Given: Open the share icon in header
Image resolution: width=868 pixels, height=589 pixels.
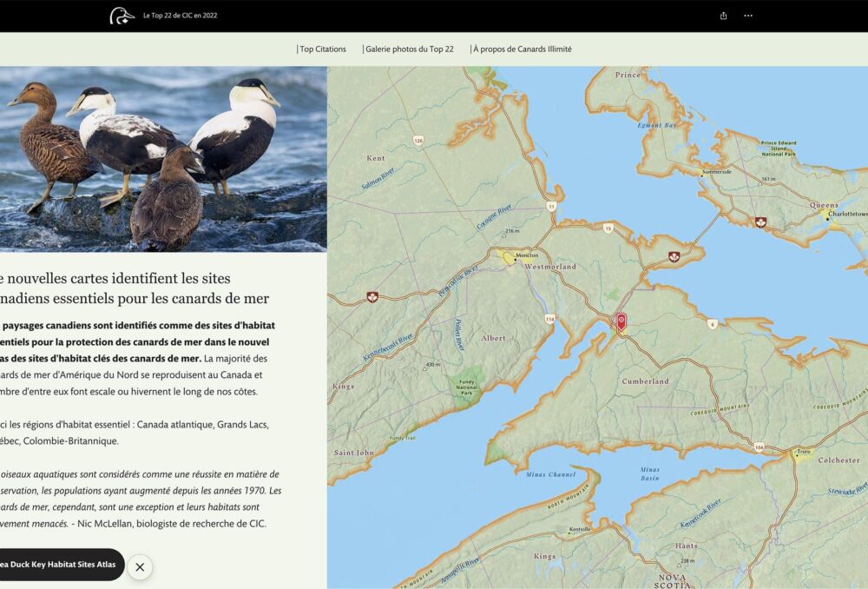Looking at the screenshot, I should click(723, 16).
